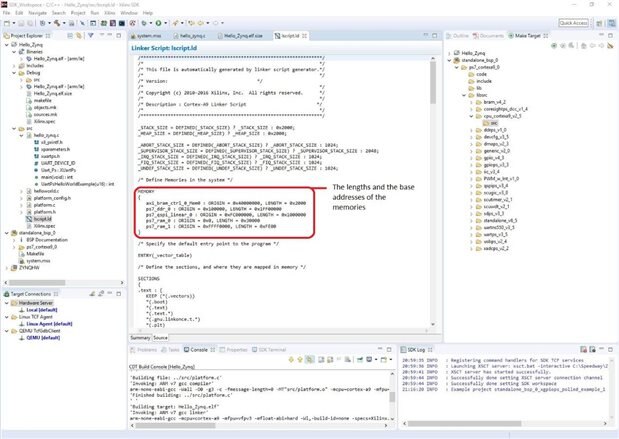This screenshot has width=619, height=439.
Task: Collapse the Hello_Zynq project tree node
Action: [x=5, y=45]
